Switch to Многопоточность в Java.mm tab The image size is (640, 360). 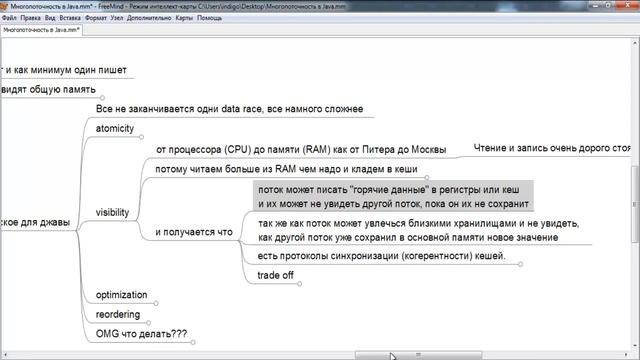pyautogui.click(x=41, y=30)
